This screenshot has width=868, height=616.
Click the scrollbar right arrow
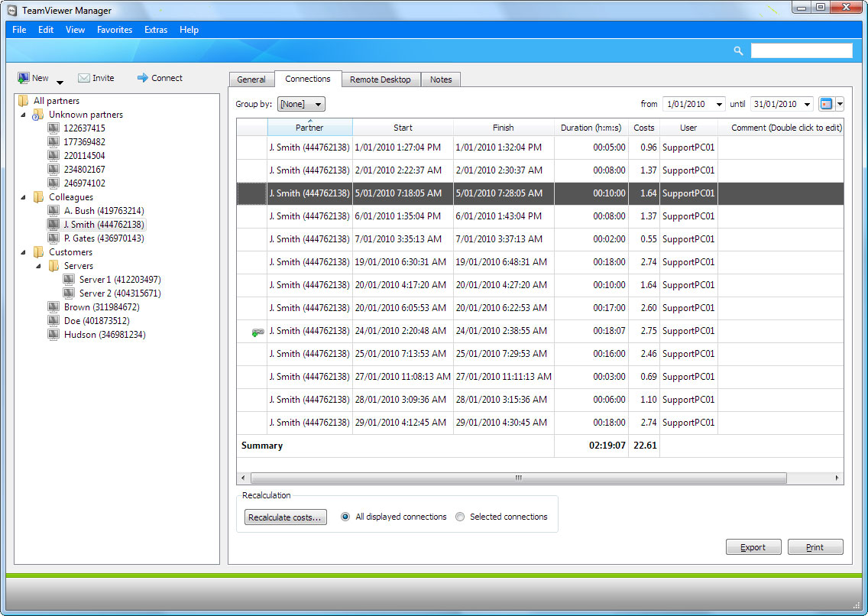(x=837, y=478)
